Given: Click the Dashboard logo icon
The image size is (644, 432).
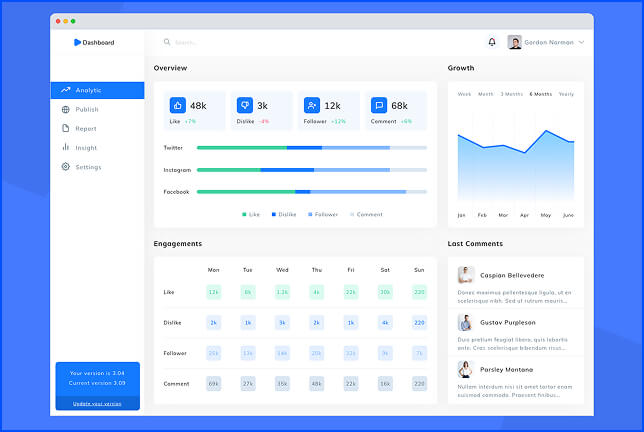Looking at the screenshot, I should click(x=77, y=42).
